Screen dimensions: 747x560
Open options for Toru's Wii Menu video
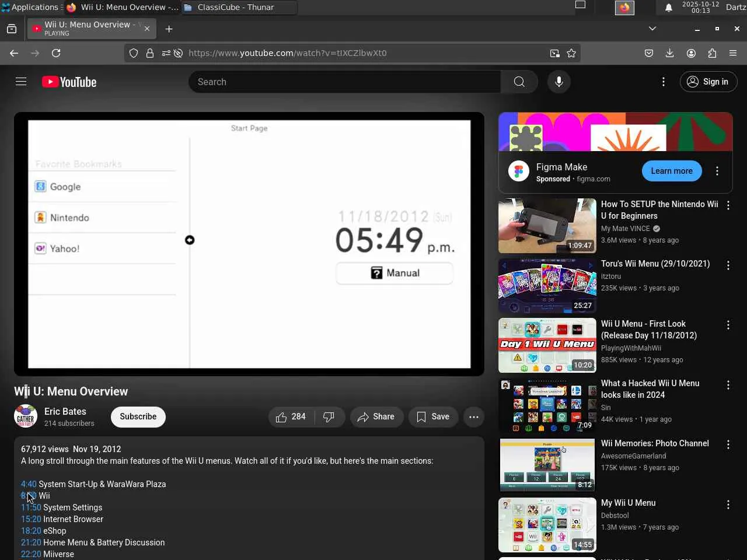point(728,265)
